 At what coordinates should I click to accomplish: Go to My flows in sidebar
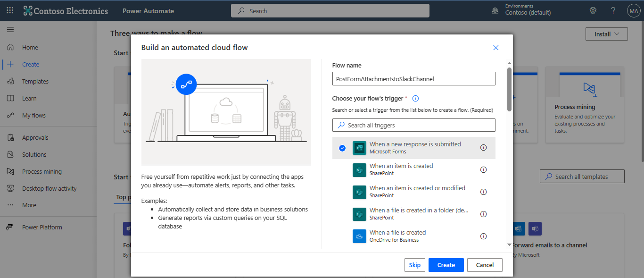(x=33, y=116)
